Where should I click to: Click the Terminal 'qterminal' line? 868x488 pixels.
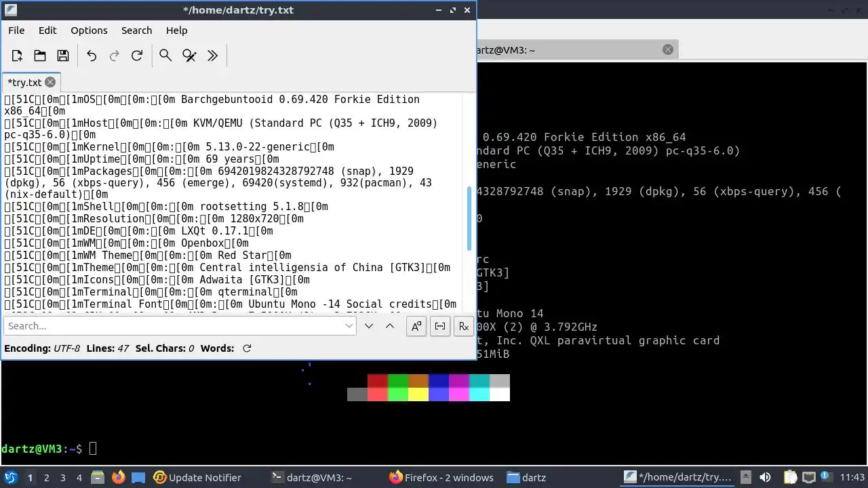[151, 292]
